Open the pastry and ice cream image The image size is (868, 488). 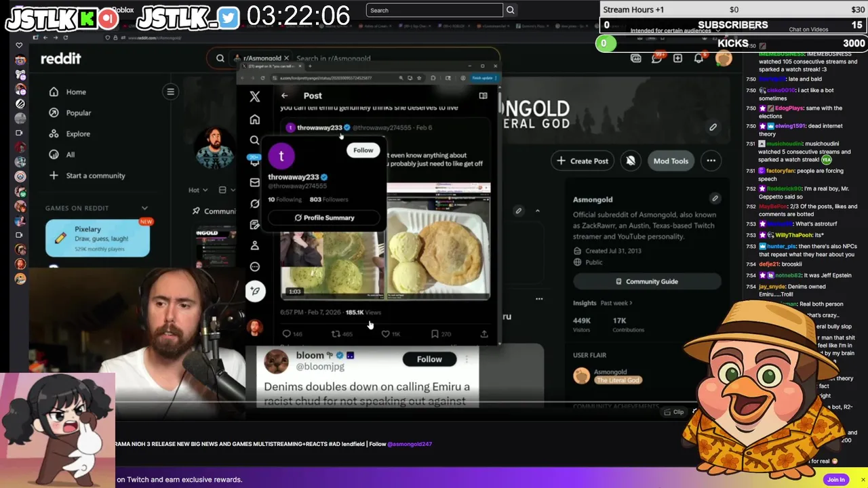coord(439,241)
